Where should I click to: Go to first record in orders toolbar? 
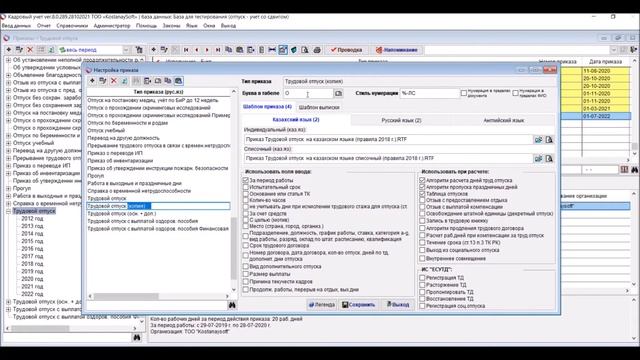[x=186, y=50]
